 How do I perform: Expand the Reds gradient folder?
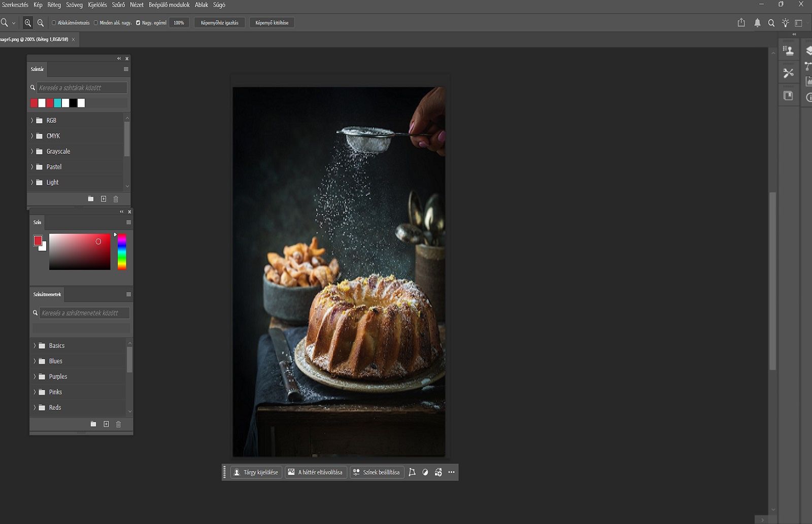pos(35,408)
